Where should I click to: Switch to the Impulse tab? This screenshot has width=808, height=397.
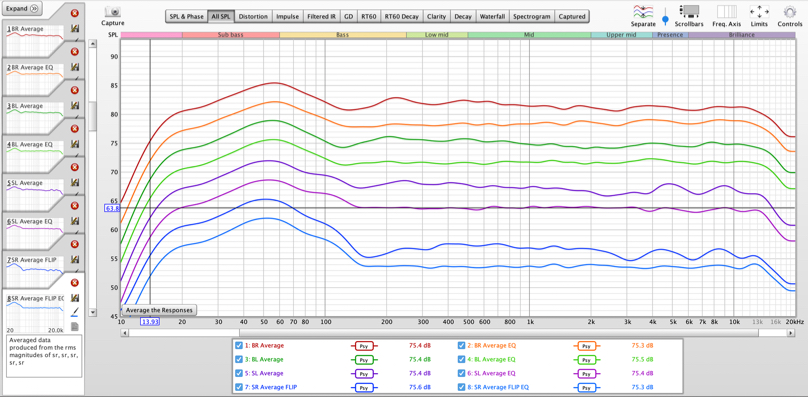288,16
